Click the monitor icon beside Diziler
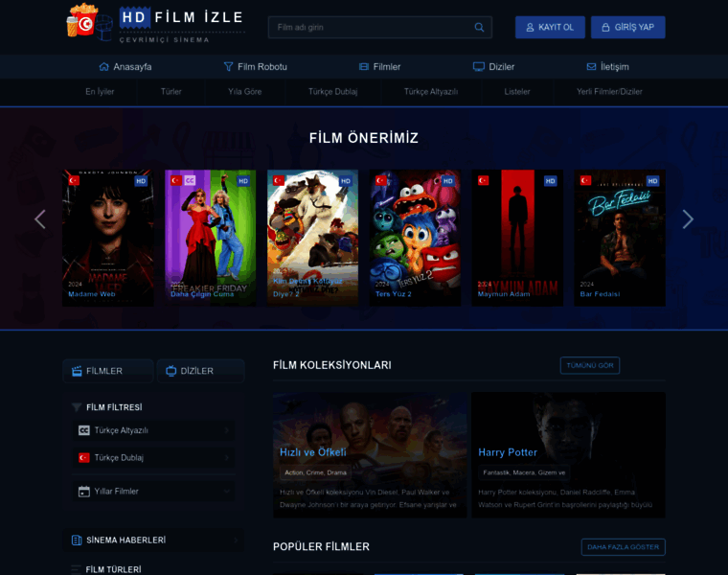The height and width of the screenshot is (575, 728). (x=479, y=67)
